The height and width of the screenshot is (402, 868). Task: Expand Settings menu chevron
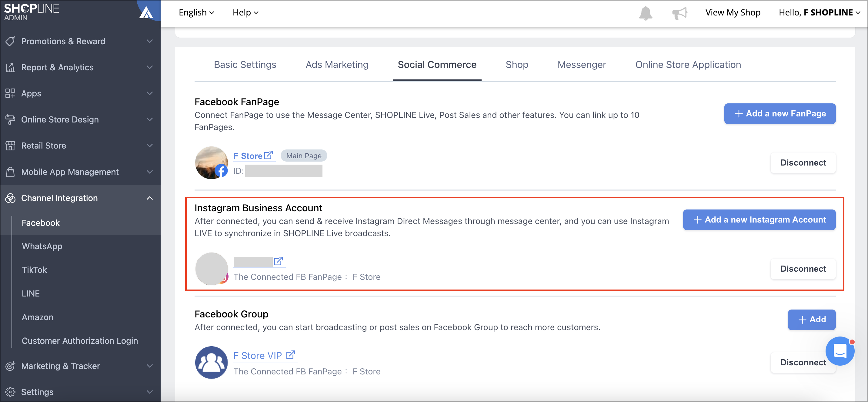pos(150,392)
